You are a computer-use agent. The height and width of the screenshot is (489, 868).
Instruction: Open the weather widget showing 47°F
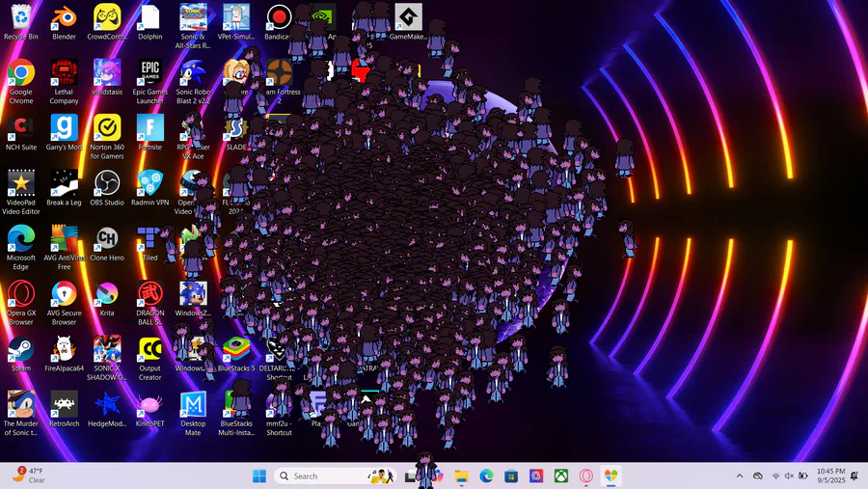(x=29, y=475)
